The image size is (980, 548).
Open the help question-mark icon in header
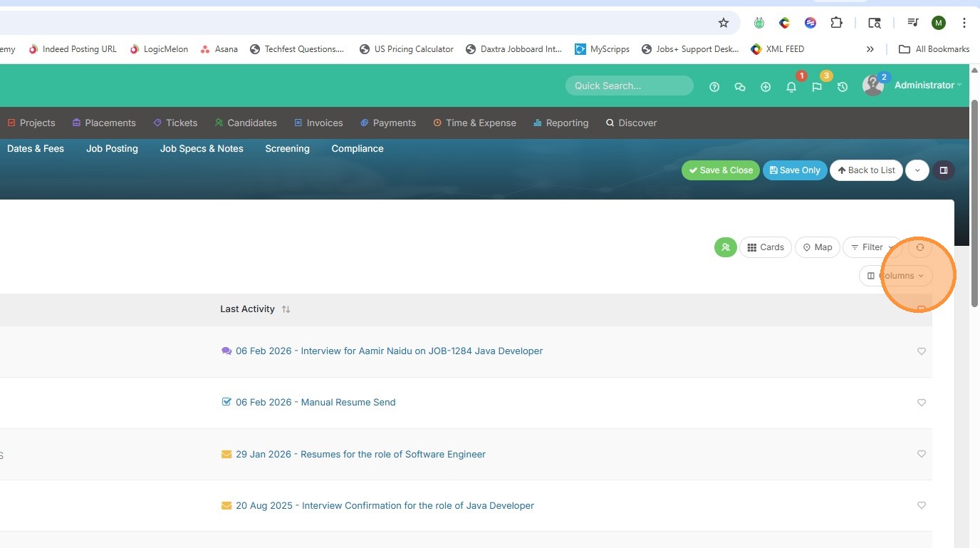(x=714, y=87)
